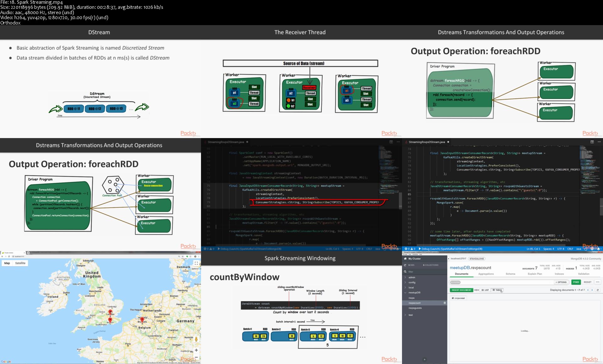Toggle fullscreen view on the map

[196, 263]
